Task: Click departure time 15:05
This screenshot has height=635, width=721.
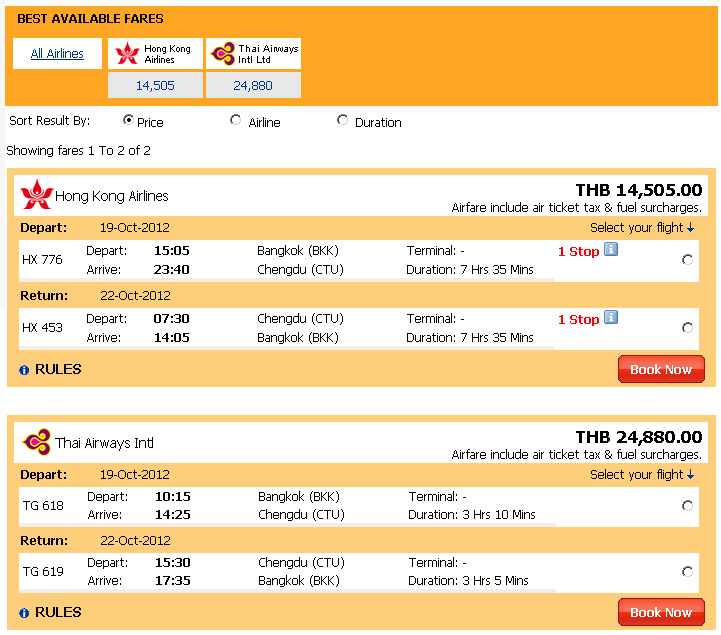Action: point(172,251)
